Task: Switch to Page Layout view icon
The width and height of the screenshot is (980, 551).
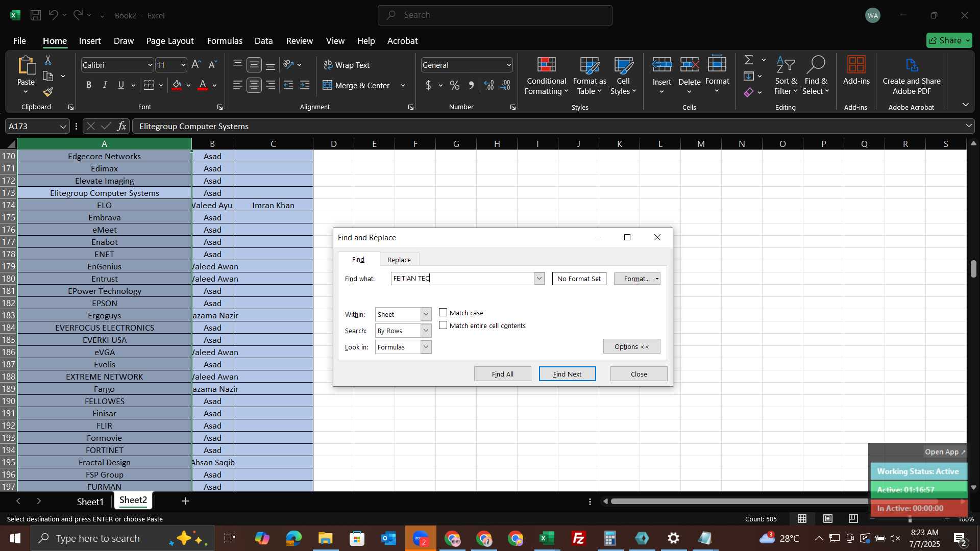Action: tap(827, 519)
